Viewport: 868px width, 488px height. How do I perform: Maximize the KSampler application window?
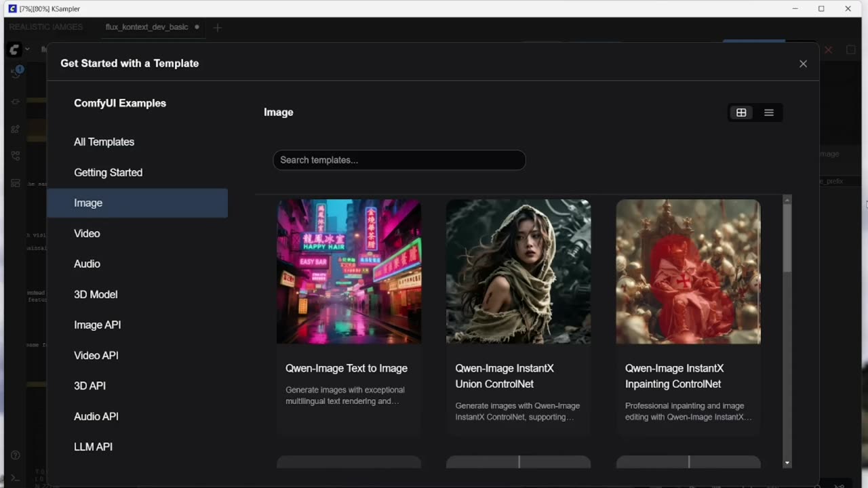[821, 9]
